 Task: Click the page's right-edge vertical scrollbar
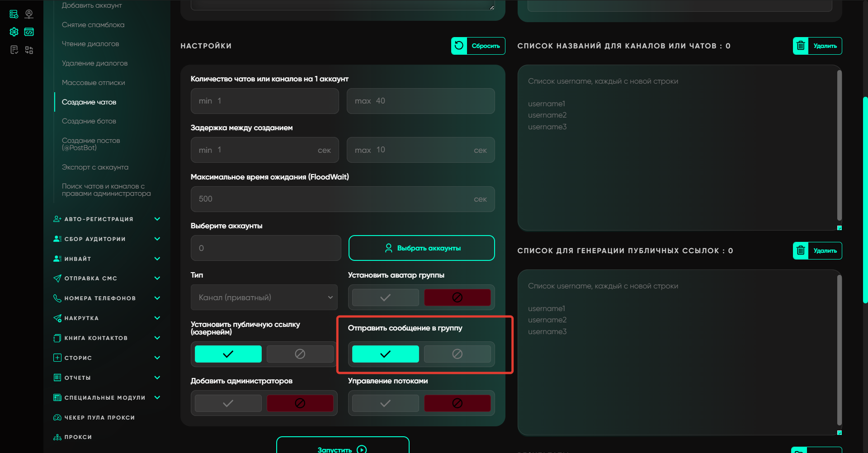point(865,199)
